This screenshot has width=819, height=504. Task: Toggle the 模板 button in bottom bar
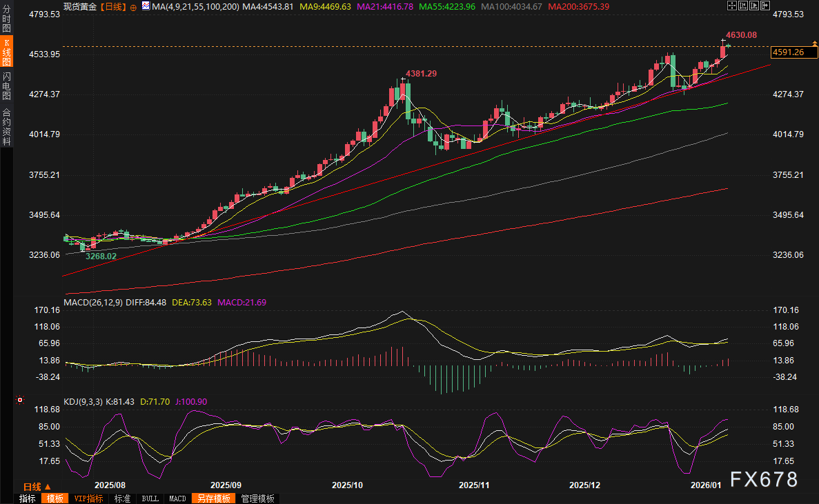click(x=55, y=498)
